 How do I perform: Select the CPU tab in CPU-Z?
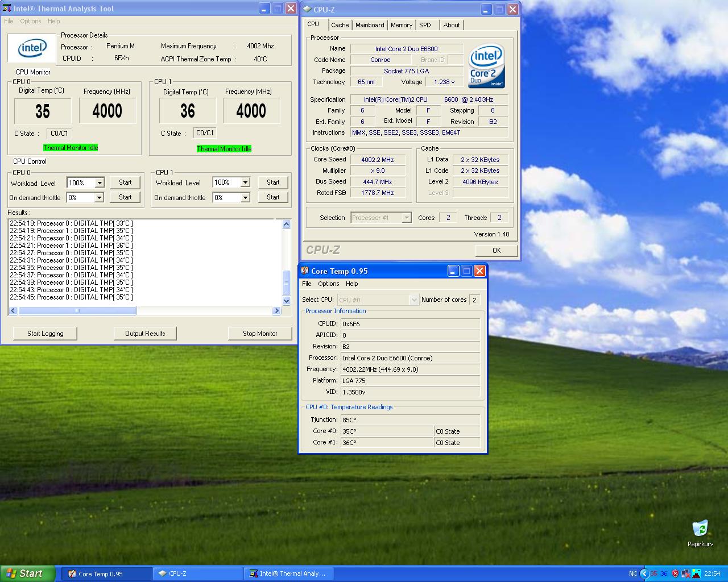(x=313, y=24)
